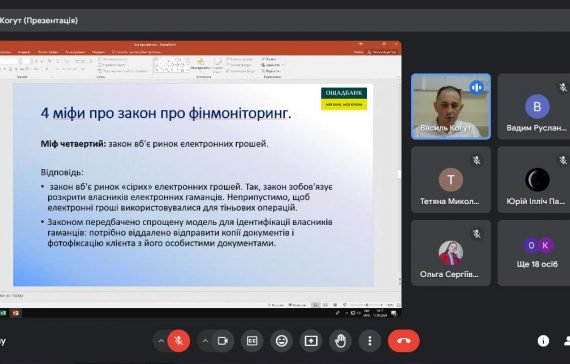This screenshot has width=570, height=364.
Task: Click Тетяна Микол participant tile
Action: coord(451,180)
